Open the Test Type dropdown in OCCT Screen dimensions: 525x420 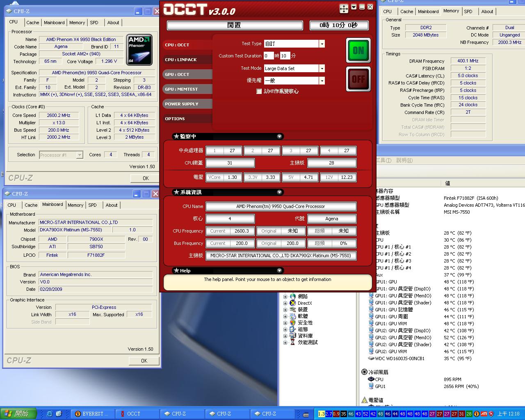pyautogui.click(x=322, y=44)
